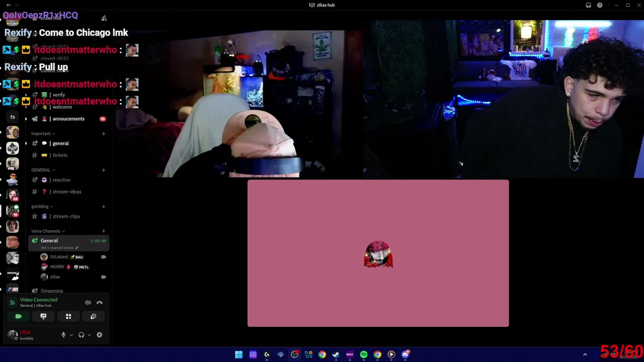
Task: Open the Discord inbox icon
Action: point(588,5)
